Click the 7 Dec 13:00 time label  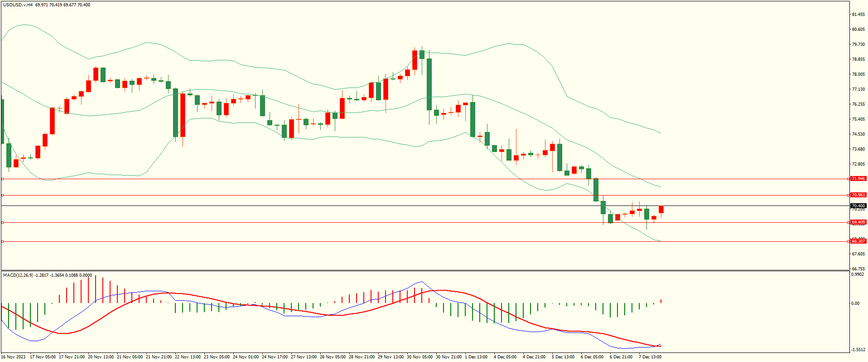click(x=650, y=357)
